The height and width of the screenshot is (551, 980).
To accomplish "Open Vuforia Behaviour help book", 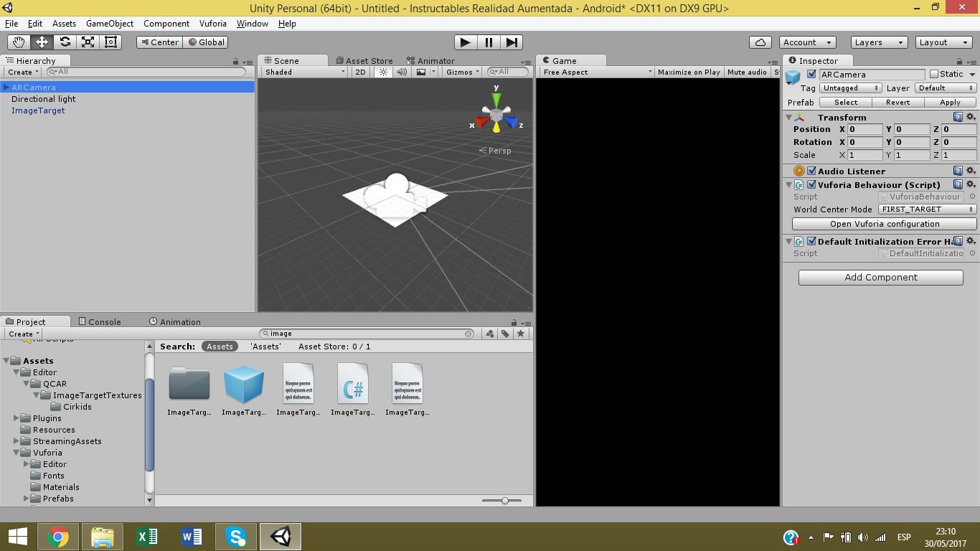I will (958, 184).
